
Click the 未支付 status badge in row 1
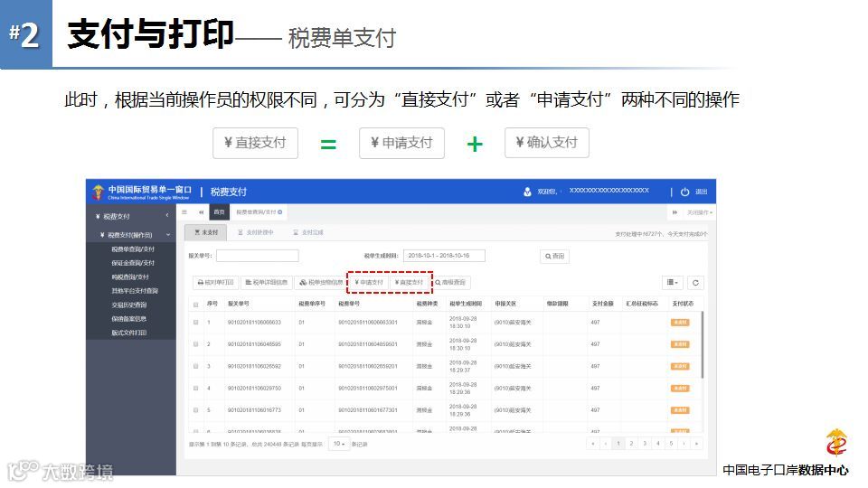click(x=680, y=323)
